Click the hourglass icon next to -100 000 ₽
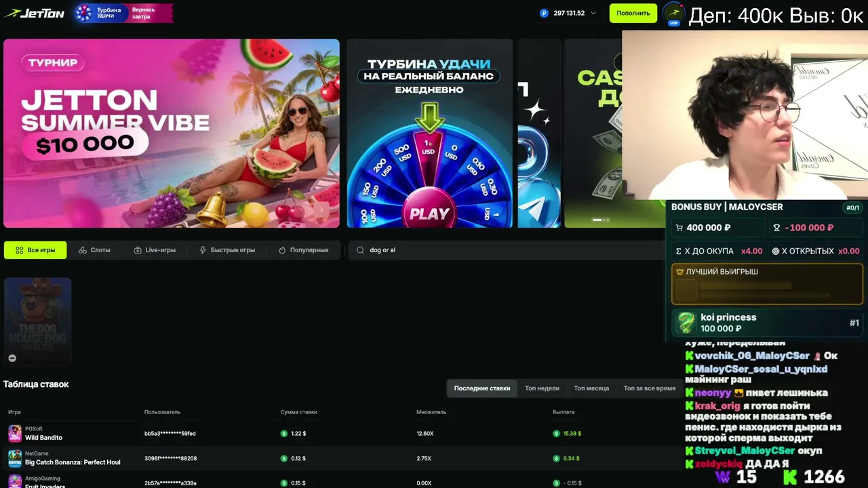 777,228
